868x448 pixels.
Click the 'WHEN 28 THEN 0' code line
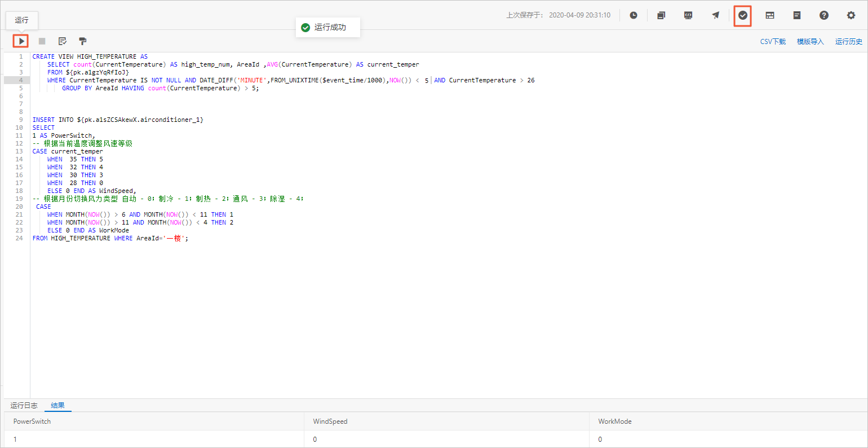point(75,183)
